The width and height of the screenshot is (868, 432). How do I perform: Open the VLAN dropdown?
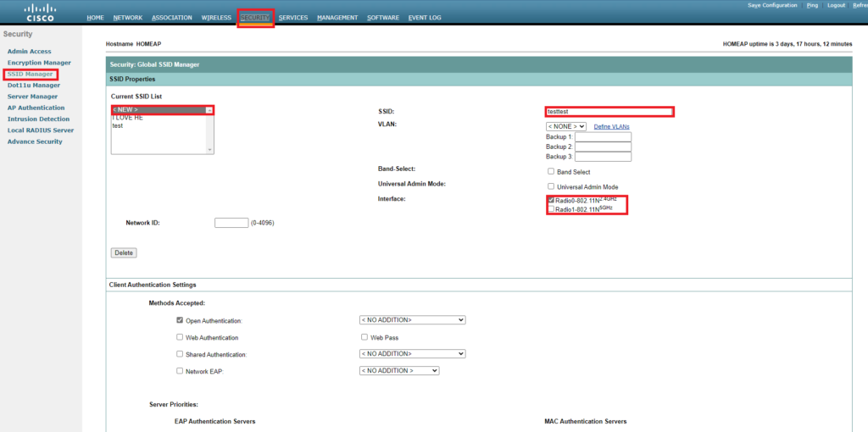[x=566, y=127]
